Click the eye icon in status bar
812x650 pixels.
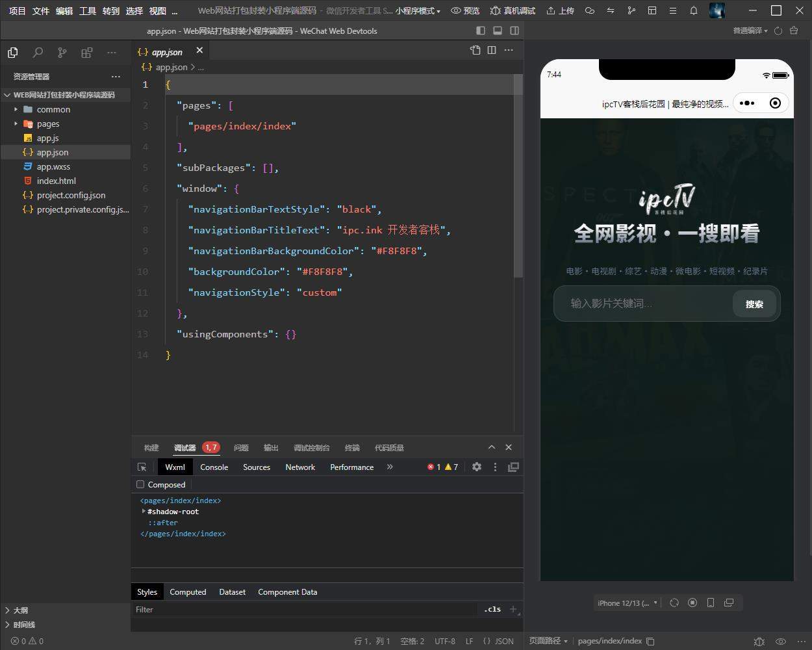pyautogui.click(x=781, y=641)
